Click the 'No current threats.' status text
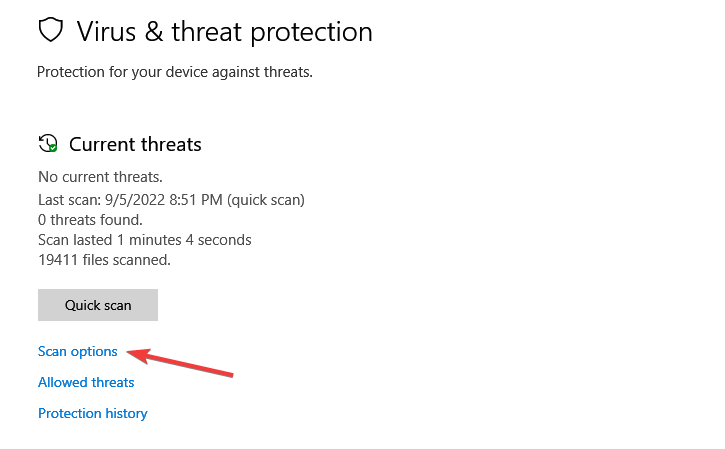The width and height of the screenshot is (725, 449). coord(100,177)
